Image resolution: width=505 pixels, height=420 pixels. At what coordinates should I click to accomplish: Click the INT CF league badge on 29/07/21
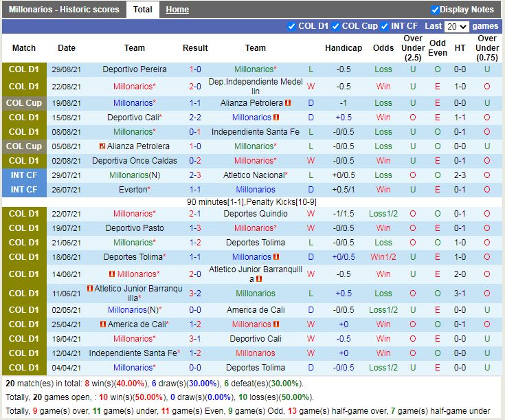click(24, 175)
